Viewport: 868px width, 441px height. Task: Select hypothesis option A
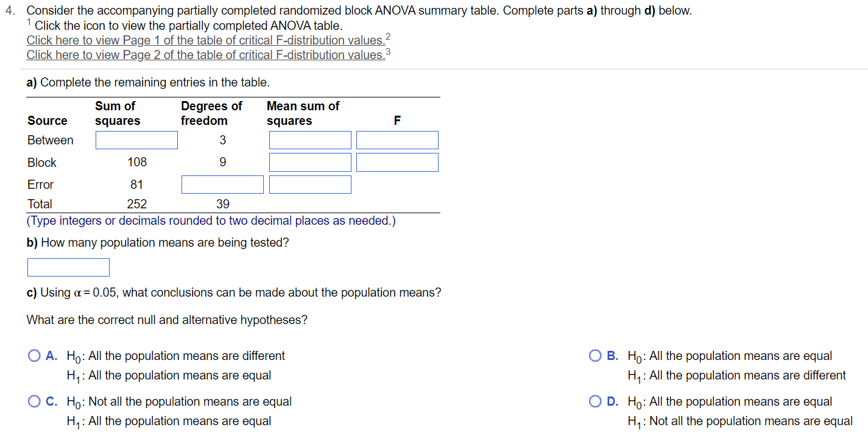pyautogui.click(x=34, y=355)
